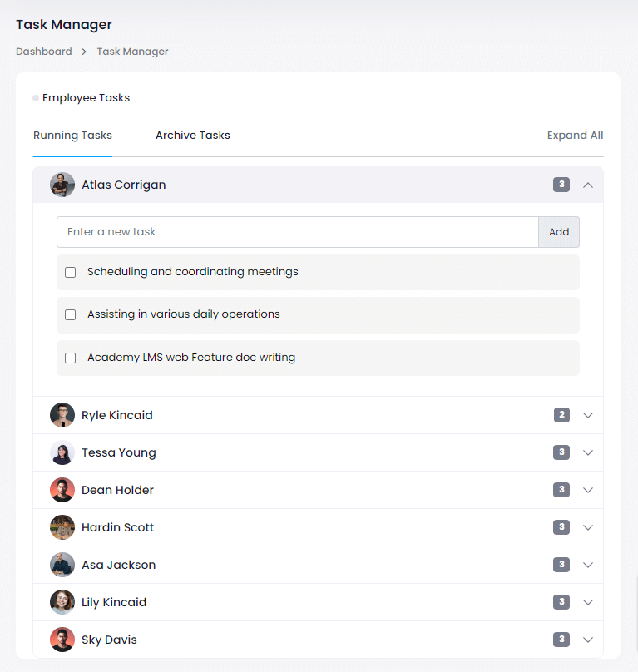This screenshot has height=672, width=638.
Task: Open the Dashboard breadcrumb link
Action: 44,52
